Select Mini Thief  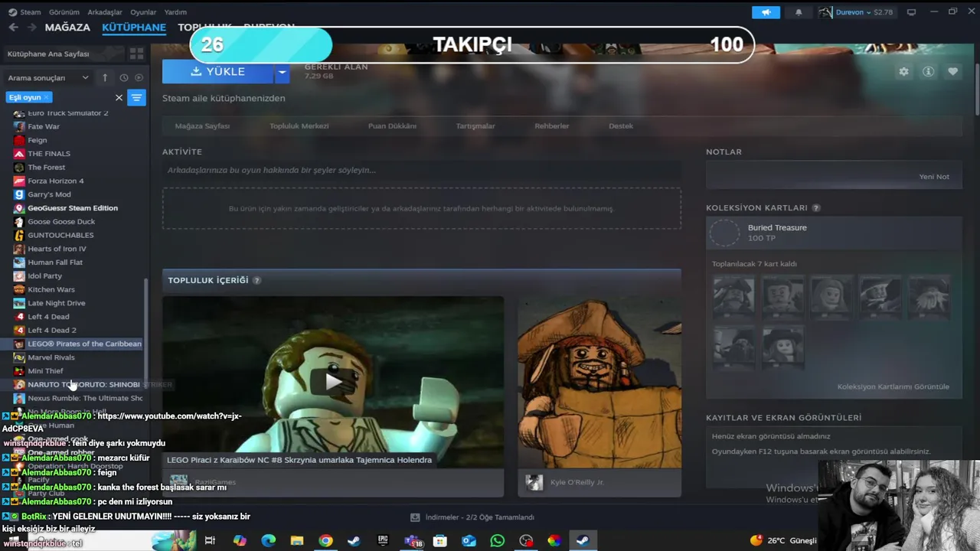45,371
